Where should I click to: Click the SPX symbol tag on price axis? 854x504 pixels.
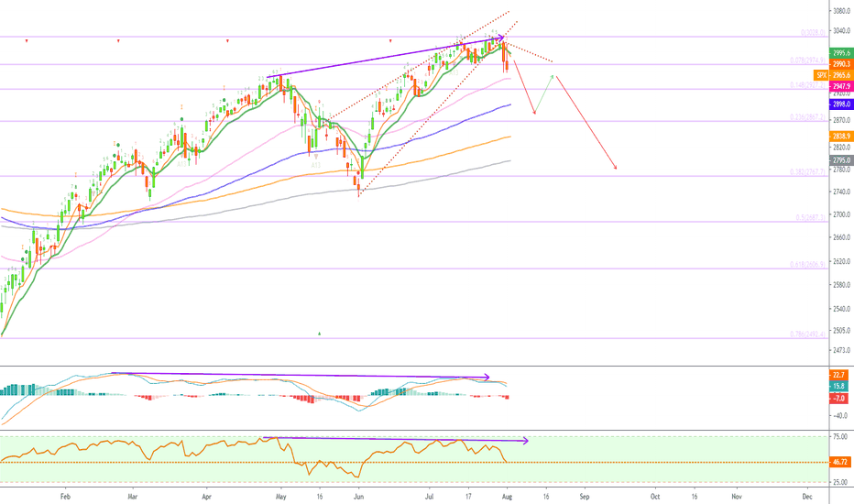[x=821, y=75]
